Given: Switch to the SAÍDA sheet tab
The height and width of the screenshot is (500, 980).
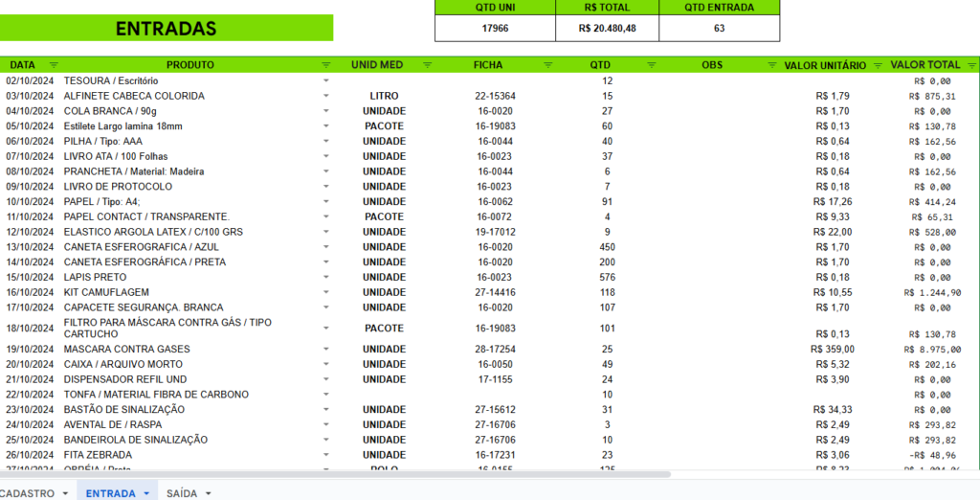Looking at the screenshot, I should point(182,492).
